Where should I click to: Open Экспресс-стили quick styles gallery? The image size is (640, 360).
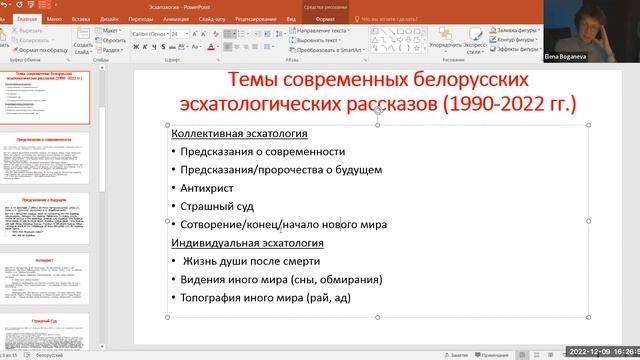(x=474, y=41)
